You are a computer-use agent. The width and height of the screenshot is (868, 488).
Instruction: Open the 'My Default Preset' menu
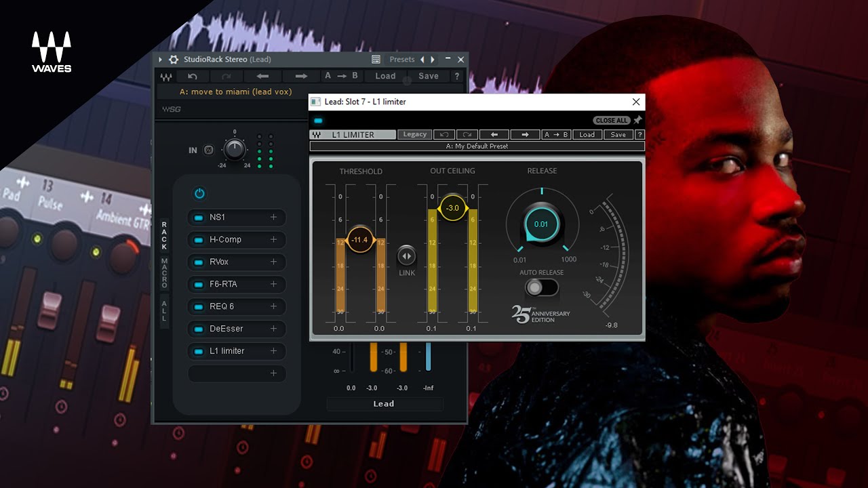pyautogui.click(x=477, y=146)
